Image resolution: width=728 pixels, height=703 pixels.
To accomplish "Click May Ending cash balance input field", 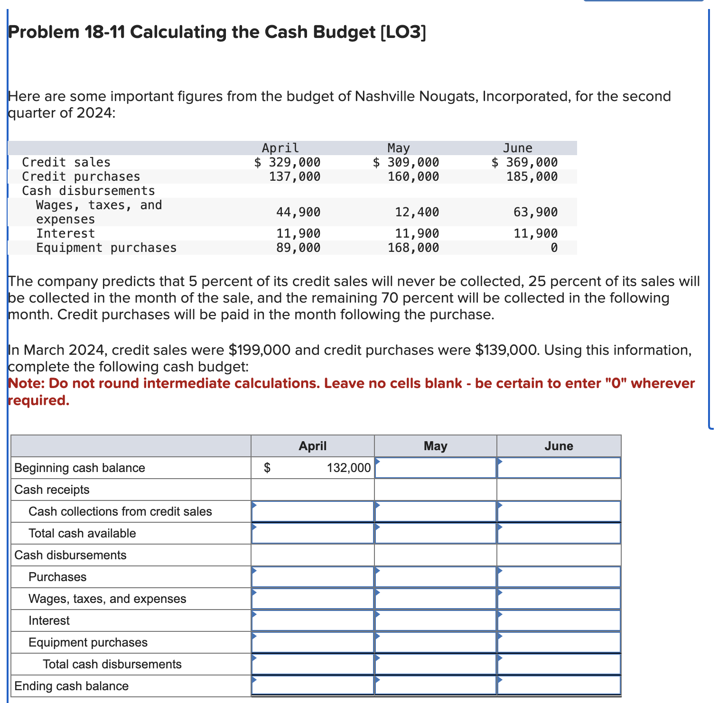I will coord(436,686).
